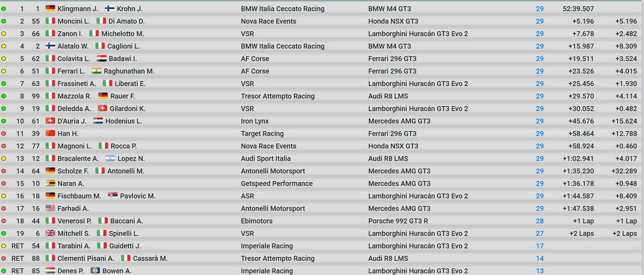Click the Zimbabwean flag beside Naran A.
The width and height of the screenshot is (644, 275).
point(50,183)
